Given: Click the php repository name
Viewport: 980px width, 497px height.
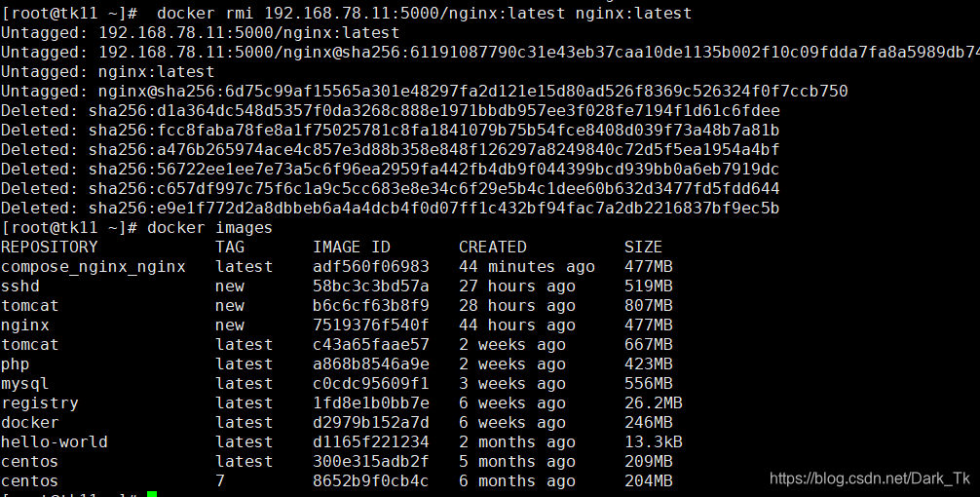Looking at the screenshot, I should tap(15, 364).
